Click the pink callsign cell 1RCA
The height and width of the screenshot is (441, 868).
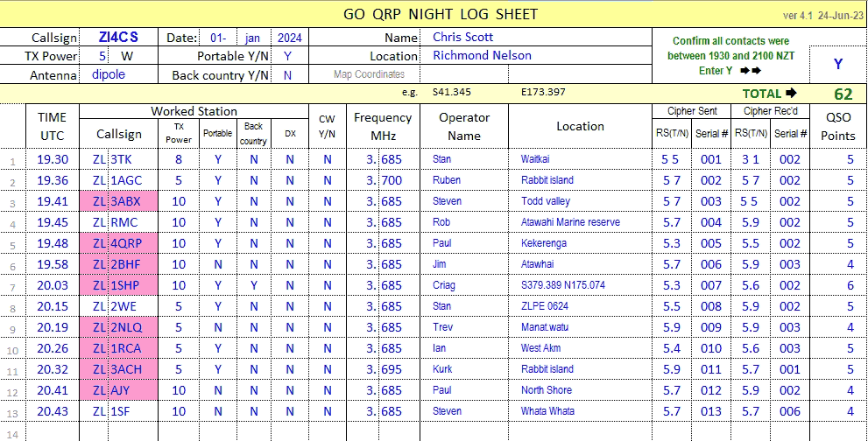click(x=133, y=348)
